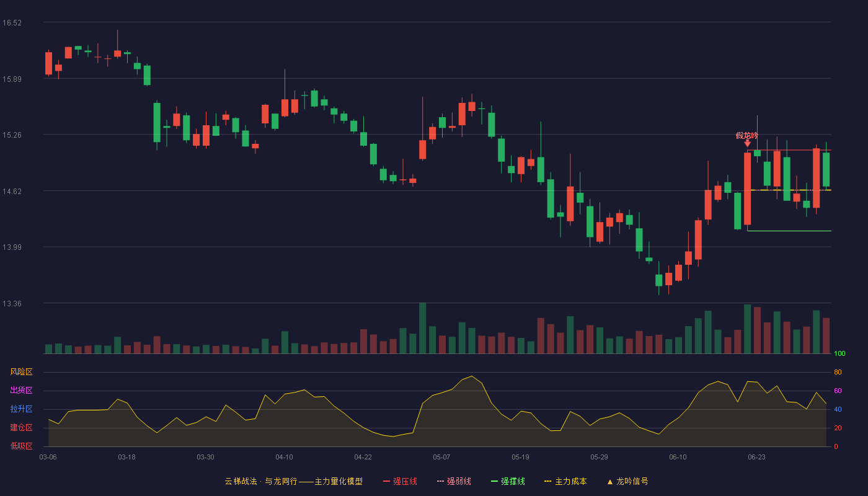Click the 13.99 price axis label
This screenshot has width=868, height=496.
[x=12, y=247]
